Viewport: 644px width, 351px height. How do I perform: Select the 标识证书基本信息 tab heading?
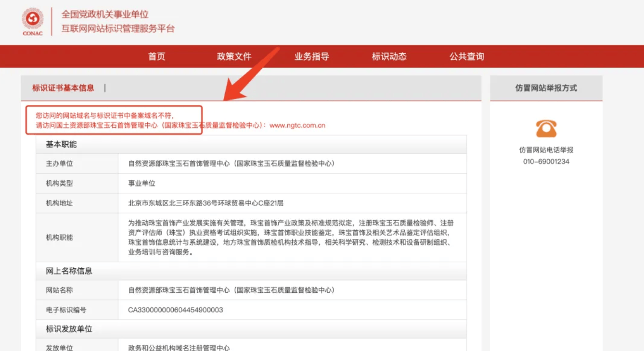[63, 88]
